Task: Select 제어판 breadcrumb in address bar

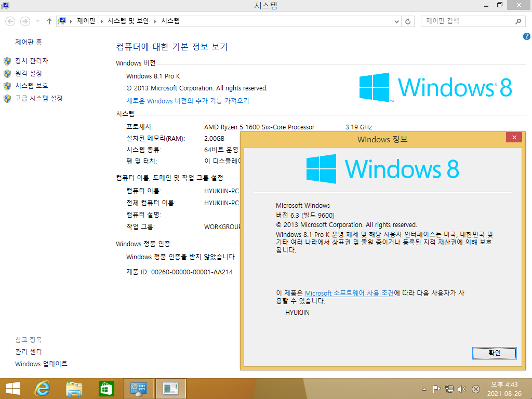Action: tap(86, 21)
